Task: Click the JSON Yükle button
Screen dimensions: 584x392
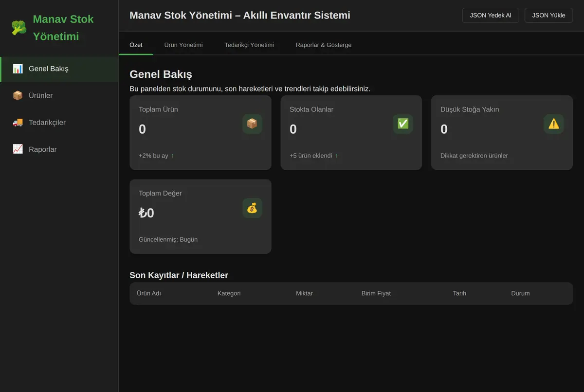Action: (x=548, y=15)
